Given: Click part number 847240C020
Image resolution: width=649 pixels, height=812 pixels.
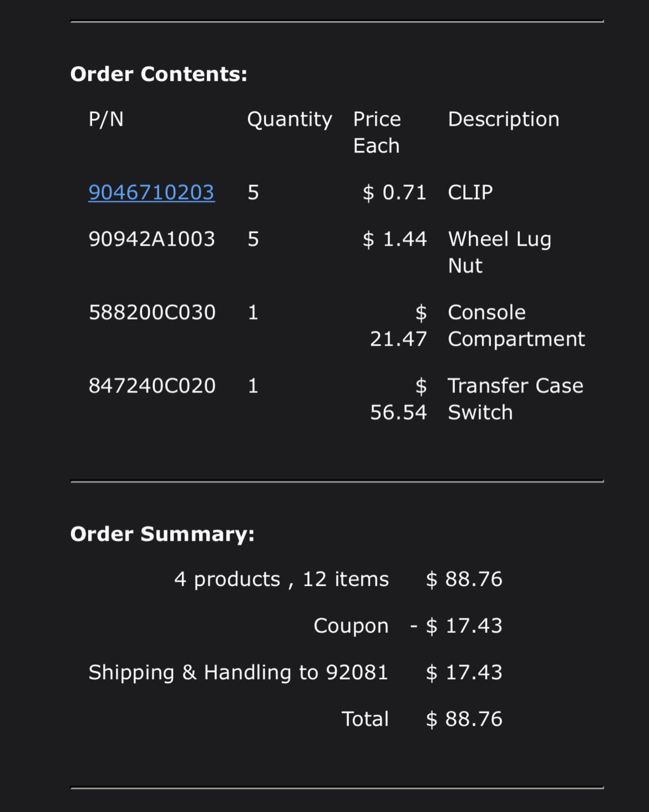Looking at the screenshot, I should (x=152, y=385).
